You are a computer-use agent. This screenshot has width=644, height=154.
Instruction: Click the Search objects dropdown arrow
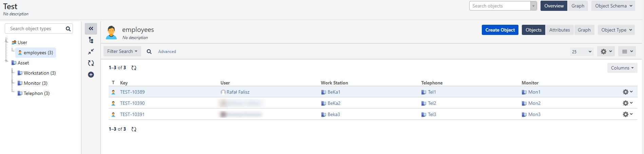(x=534, y=6)
